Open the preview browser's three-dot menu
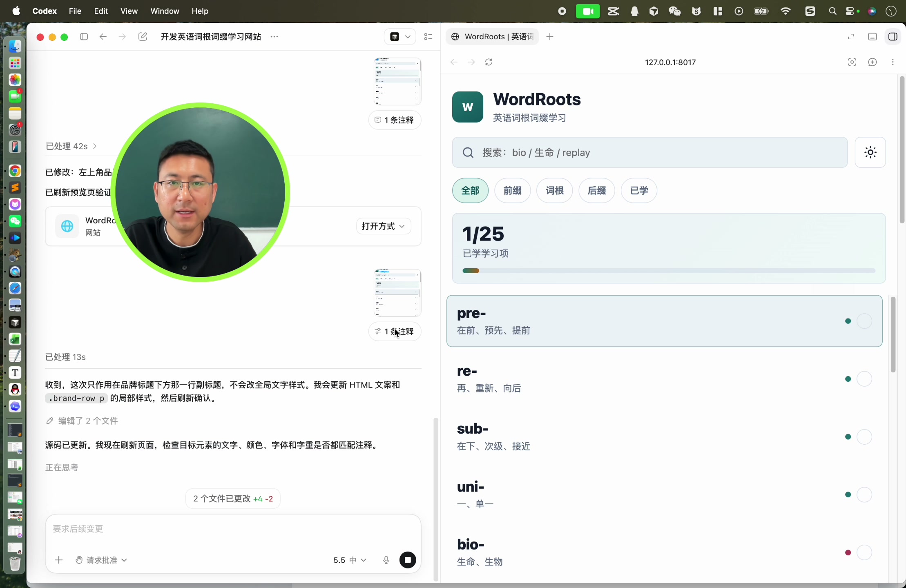The width and height of the screenshot is (906, 588). 893,62
